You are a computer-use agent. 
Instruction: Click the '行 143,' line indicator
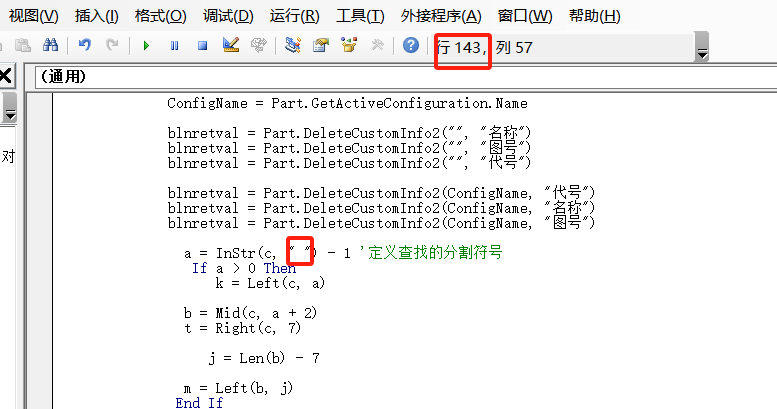tap(462, 48)
